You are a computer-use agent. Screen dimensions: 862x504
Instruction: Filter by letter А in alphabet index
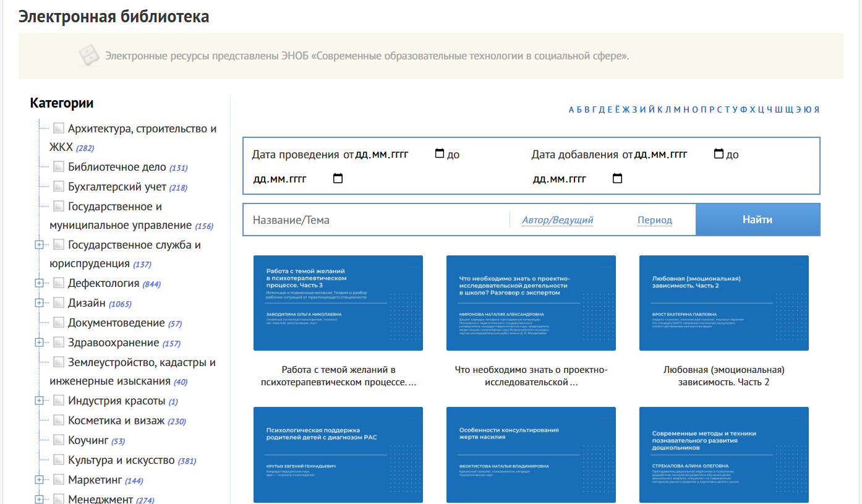coord(571,109)
